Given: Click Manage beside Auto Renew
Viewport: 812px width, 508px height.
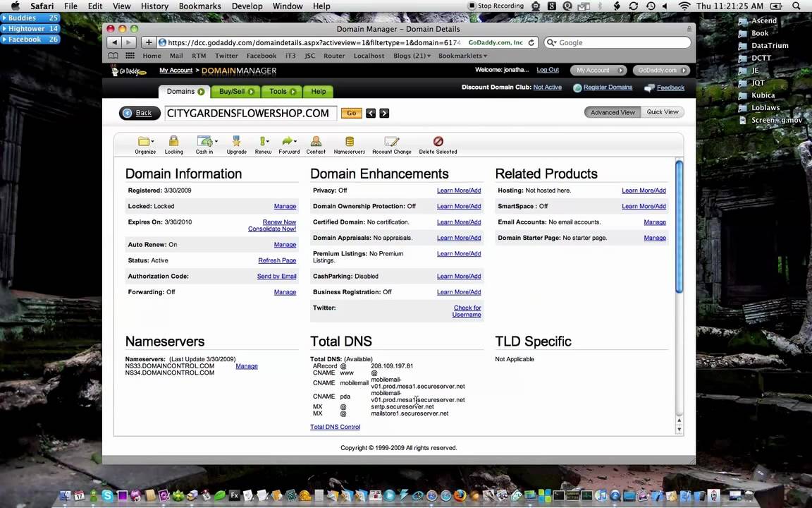Looking at the screenshot, I should [x=285, y=245].
